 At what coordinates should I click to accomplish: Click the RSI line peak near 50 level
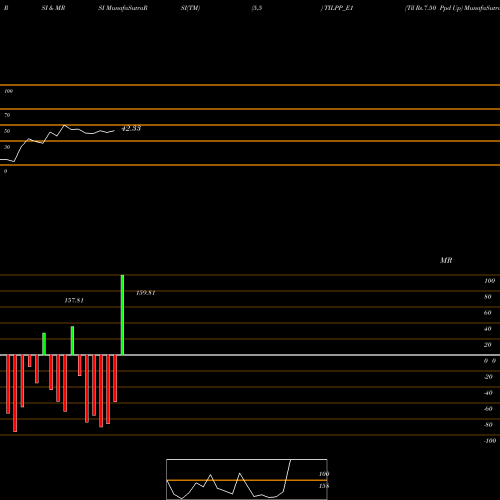pos(65,125)
